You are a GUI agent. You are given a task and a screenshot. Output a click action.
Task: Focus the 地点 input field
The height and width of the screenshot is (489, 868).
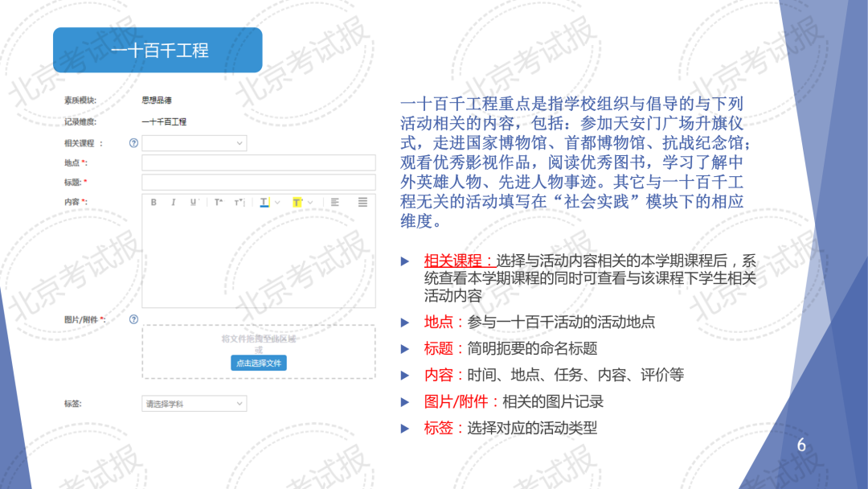click(258, 163)
